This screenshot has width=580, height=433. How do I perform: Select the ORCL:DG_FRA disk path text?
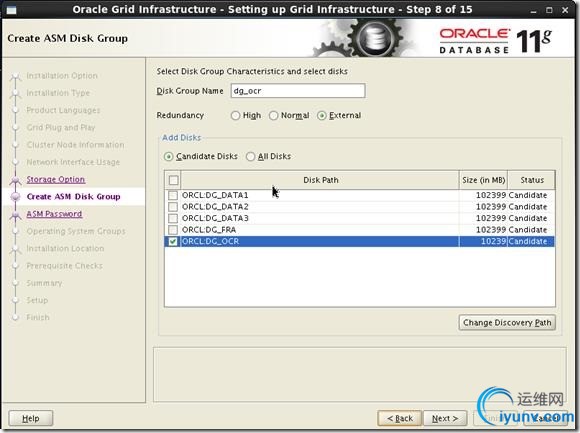(209, 230)
